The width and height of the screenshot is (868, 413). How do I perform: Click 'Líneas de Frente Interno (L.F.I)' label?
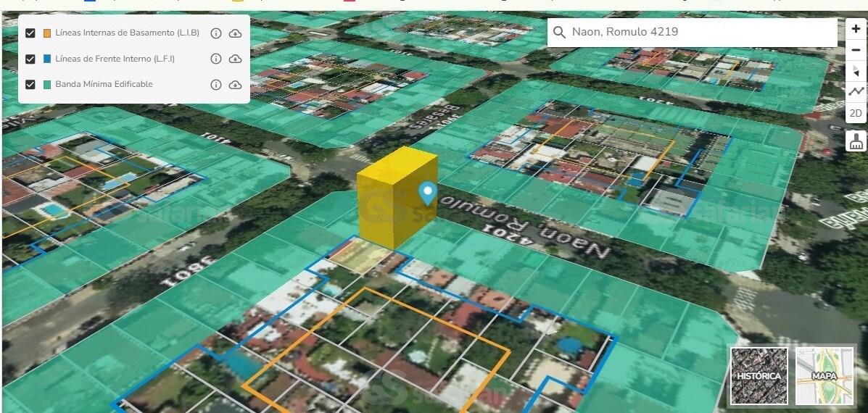(115, 59)
